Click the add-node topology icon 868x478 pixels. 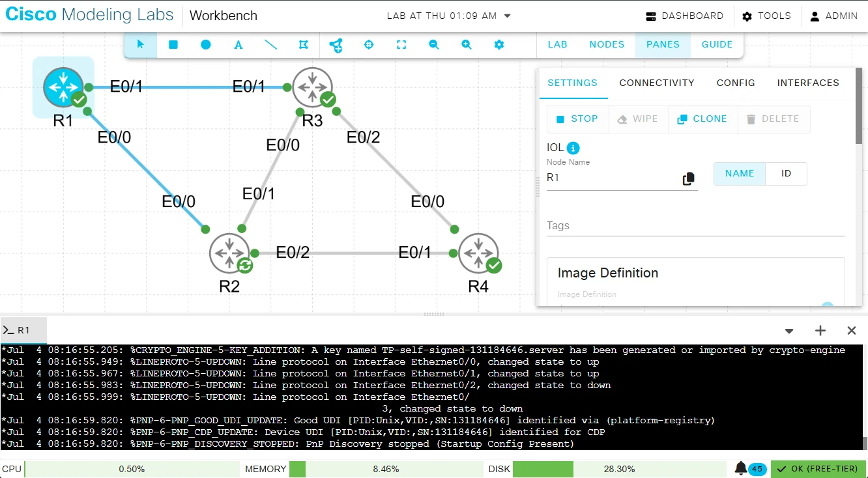(x=336, y=45)
